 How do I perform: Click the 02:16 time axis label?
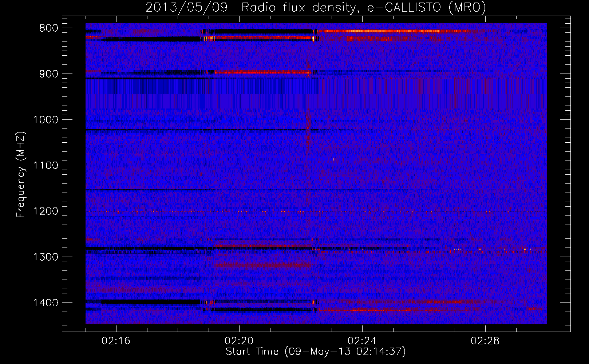[x=116, y=341]
